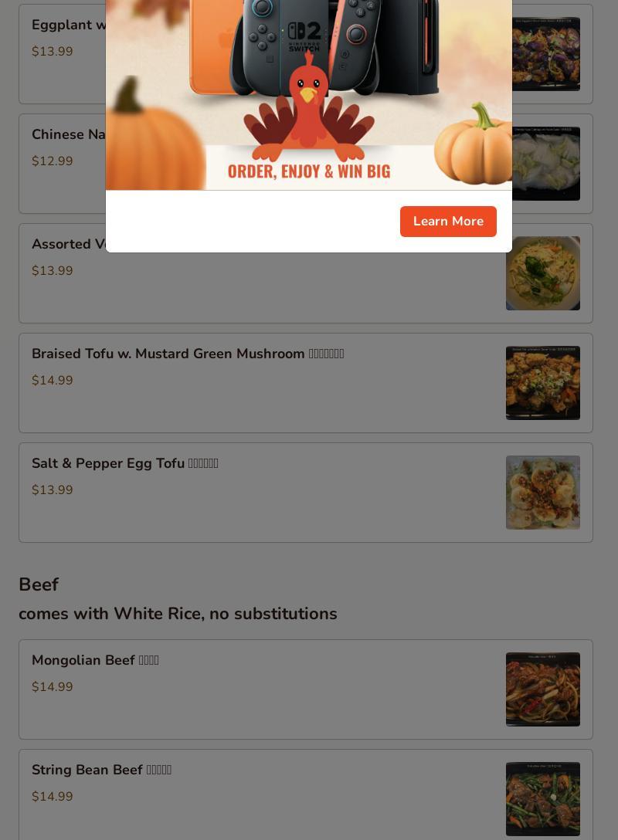The image size is (618, 840).
Task: Click the ORDER, ENJOY & WIN BIG text
Action: [309, 171]
